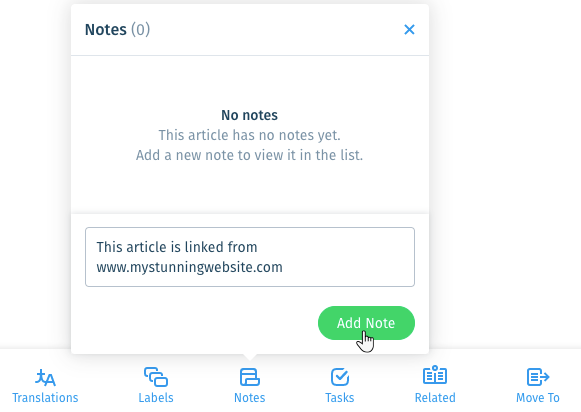Click the Labels tag icon
This screenshot has width=581, height=412.
(x=156, y=377)
